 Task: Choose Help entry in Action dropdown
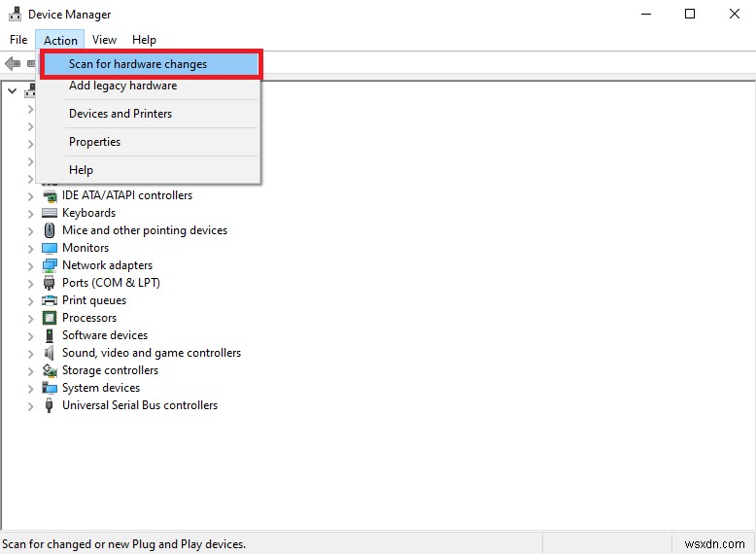tap(150, 170)
